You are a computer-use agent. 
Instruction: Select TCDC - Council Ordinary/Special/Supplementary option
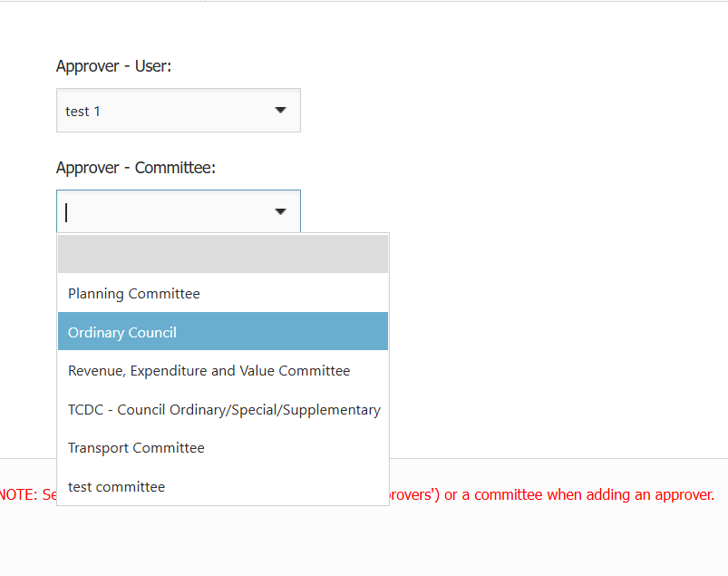[x=224, y=409]
